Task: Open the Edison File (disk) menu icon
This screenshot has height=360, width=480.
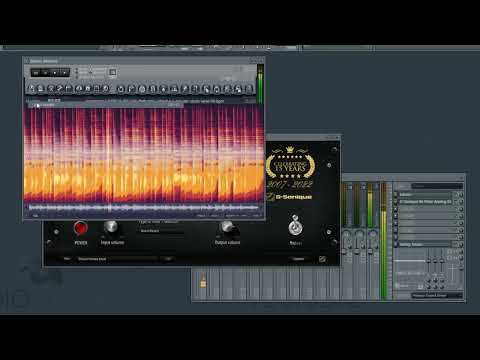Action: tap(40, 89)
